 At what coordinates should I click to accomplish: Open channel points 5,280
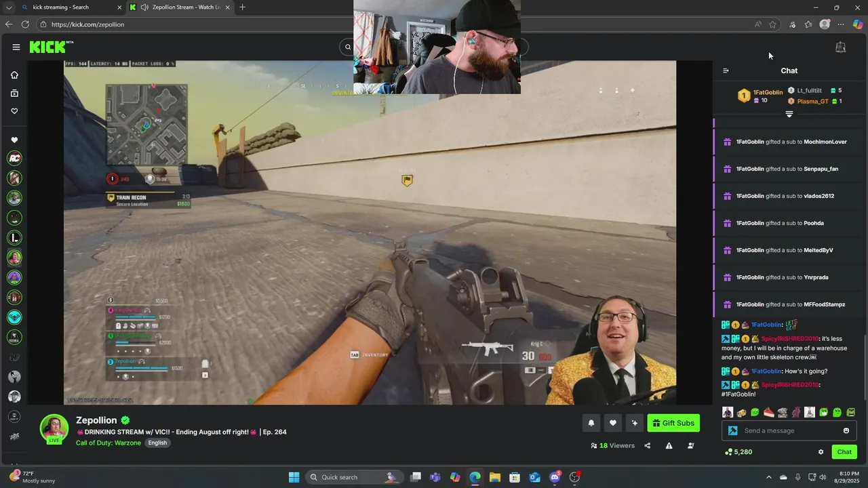738,451
